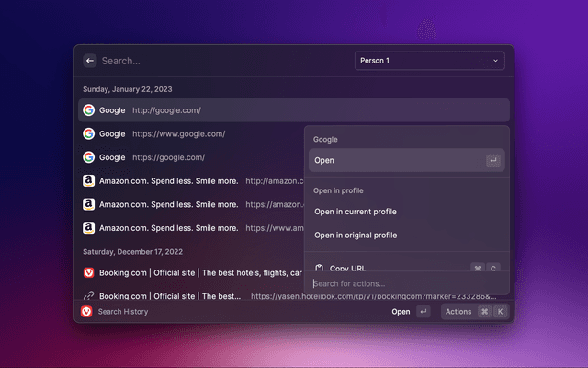Focus the main Search field at top

220,61
